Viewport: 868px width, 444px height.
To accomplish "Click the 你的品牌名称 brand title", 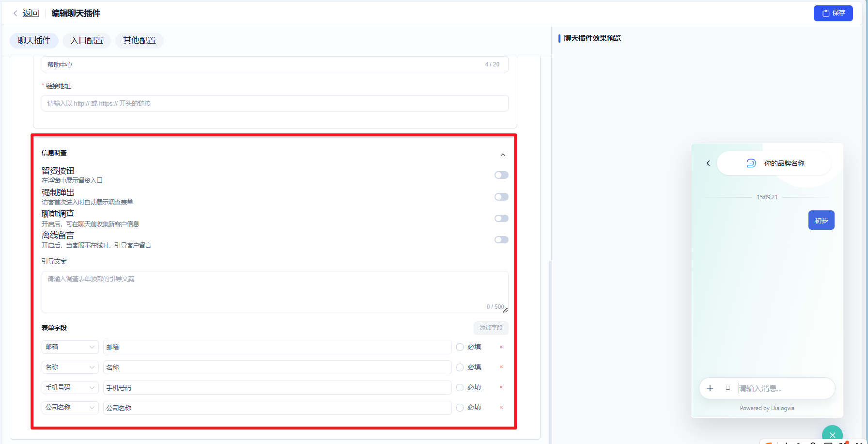I will click(784, 163).
